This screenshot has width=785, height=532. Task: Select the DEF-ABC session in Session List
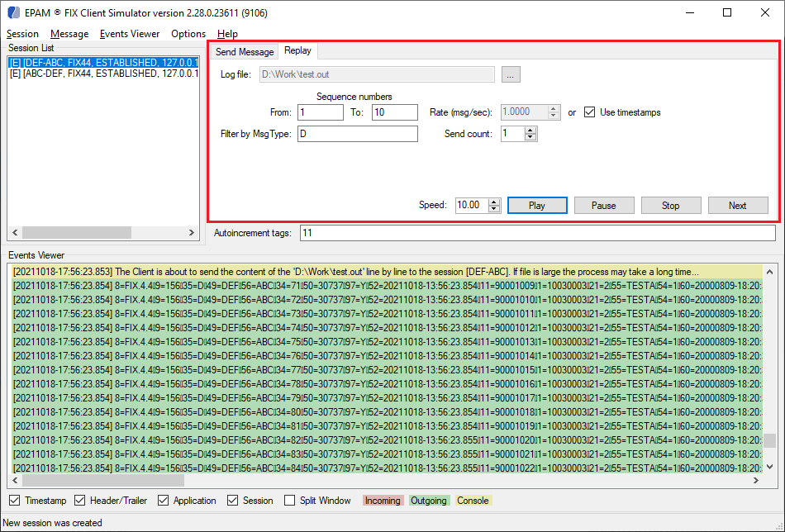click(x=103, y=63)
